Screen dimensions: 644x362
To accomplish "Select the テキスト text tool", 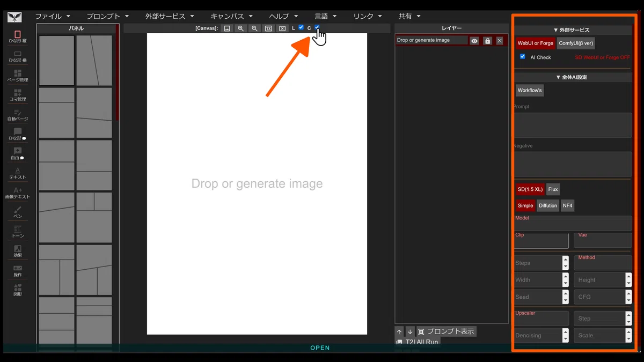I will [x=18, y=173].
